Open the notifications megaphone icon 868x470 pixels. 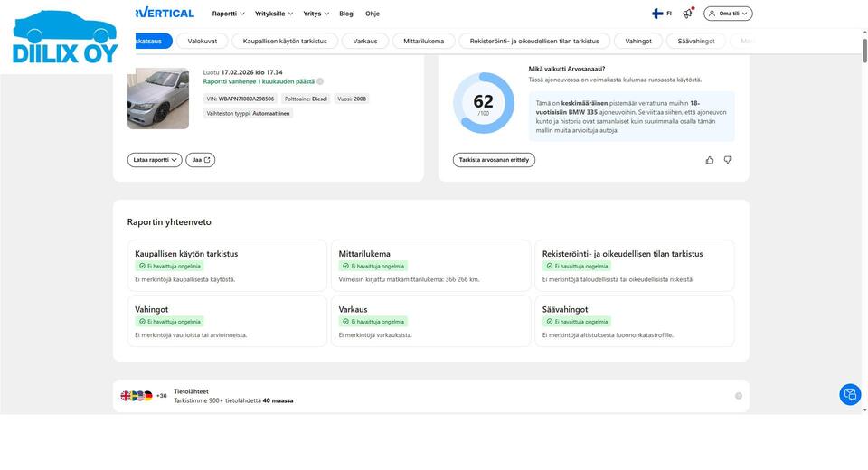point(687,14)
